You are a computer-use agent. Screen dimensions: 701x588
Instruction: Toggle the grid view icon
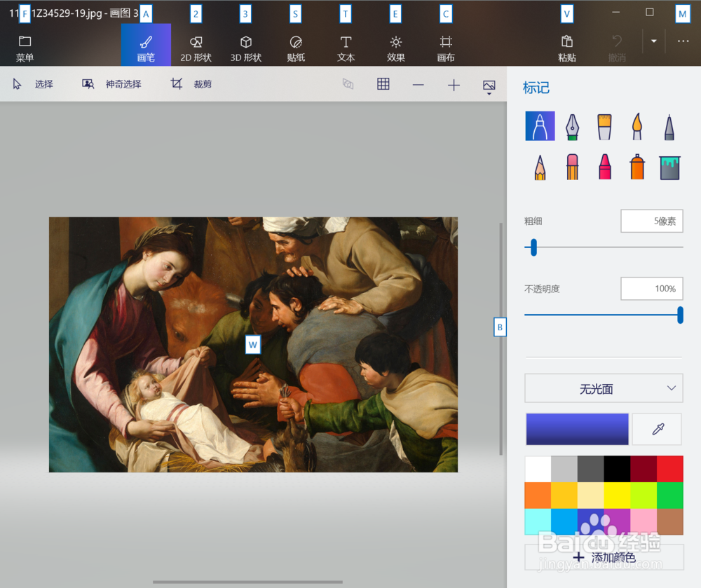[x=383, y=84]
